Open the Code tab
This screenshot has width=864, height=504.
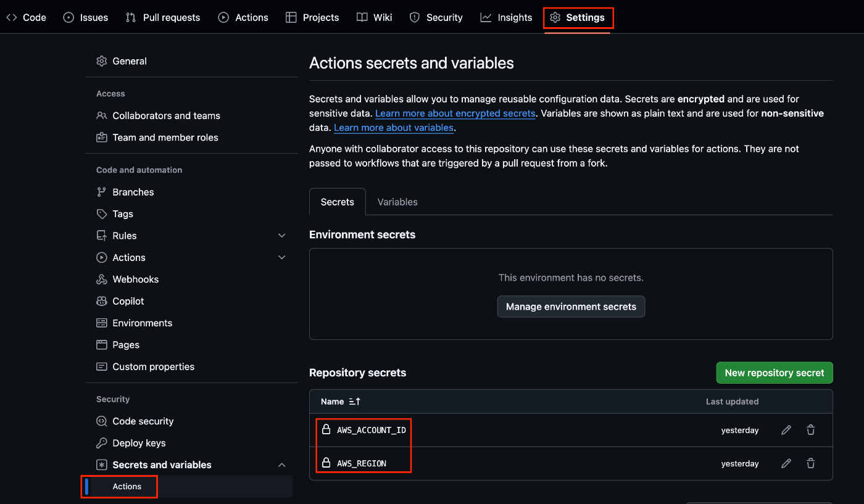pyautogui.click(x=26, y=17)
